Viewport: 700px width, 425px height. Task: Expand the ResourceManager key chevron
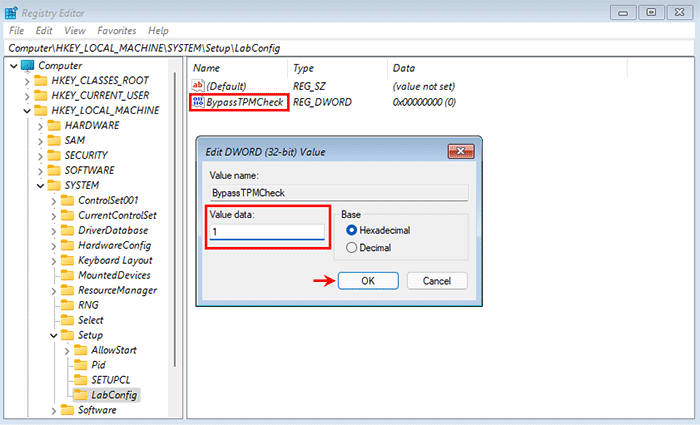click(x=54, y=292)
